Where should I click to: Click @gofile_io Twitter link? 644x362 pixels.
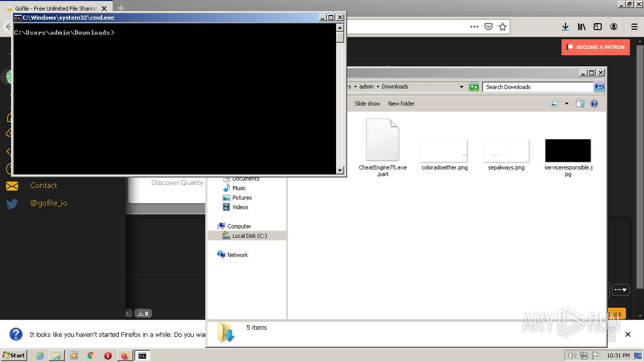click(49, 203)
